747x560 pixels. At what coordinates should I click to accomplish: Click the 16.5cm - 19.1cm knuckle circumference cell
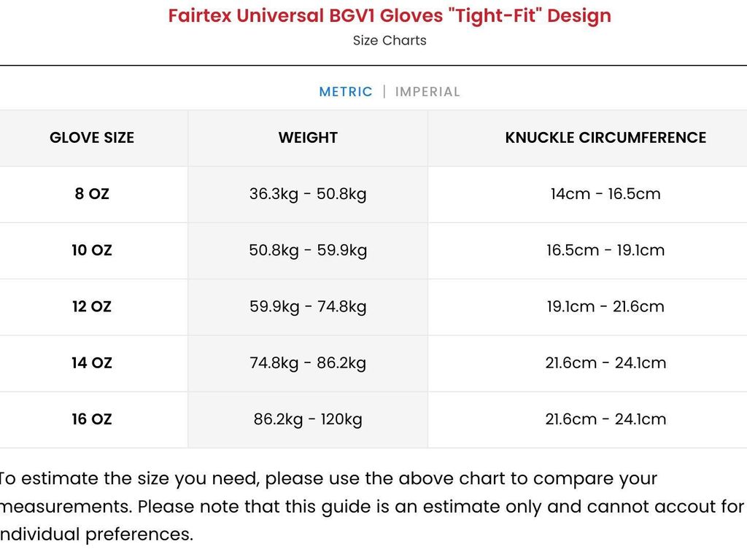(605, 250)
